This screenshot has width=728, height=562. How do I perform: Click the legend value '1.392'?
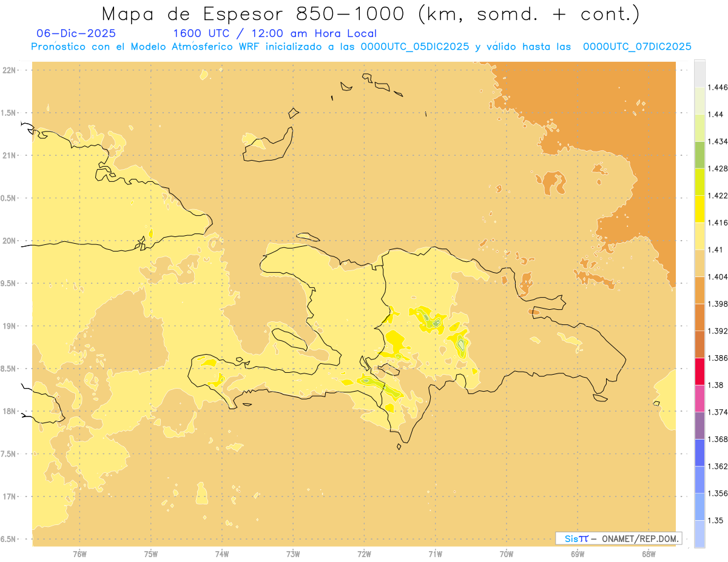(x=718, y=331)
